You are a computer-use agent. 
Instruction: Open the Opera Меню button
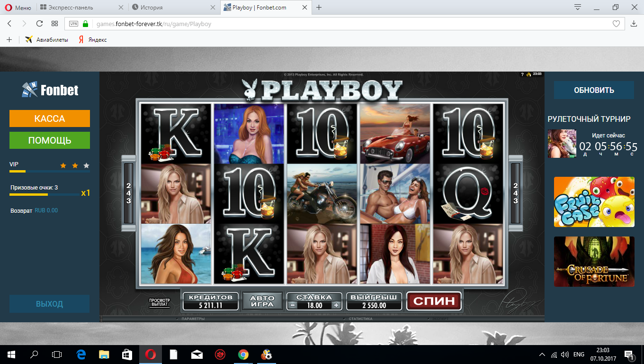point(18,8)
